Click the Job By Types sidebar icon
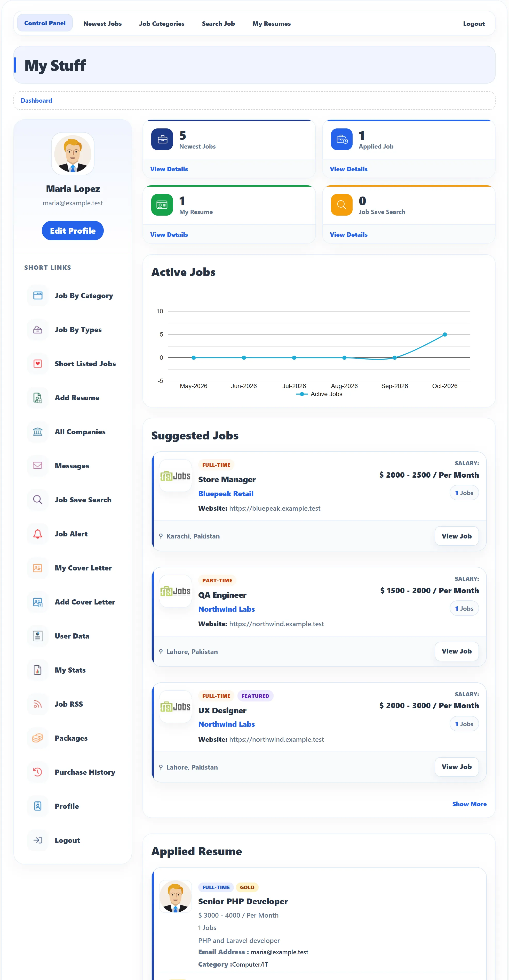The width and height of the screenshot is (509, 980). pyautogui.click(x=38, y=329)
